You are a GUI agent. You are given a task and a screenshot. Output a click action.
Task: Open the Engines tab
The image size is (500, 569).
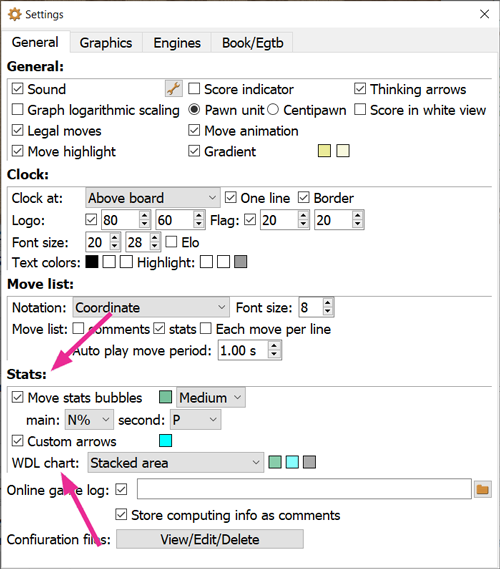click(177, 43)
